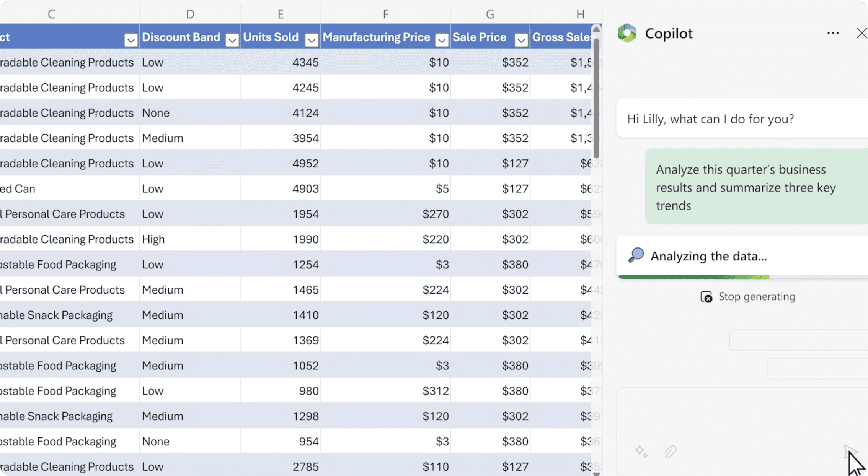The image size is (868, 476).
Task: Open the Discount Band filter dropdown
Action: [x=232, y=40]
